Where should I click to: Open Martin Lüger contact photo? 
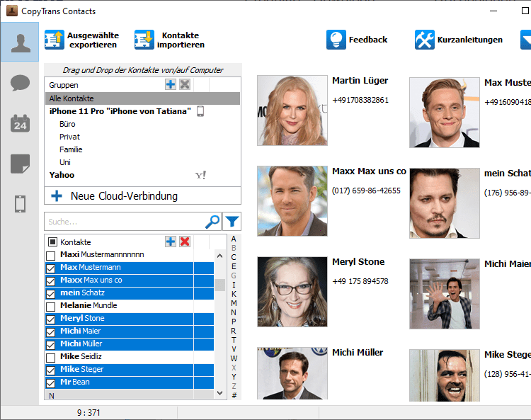[292, 110]
